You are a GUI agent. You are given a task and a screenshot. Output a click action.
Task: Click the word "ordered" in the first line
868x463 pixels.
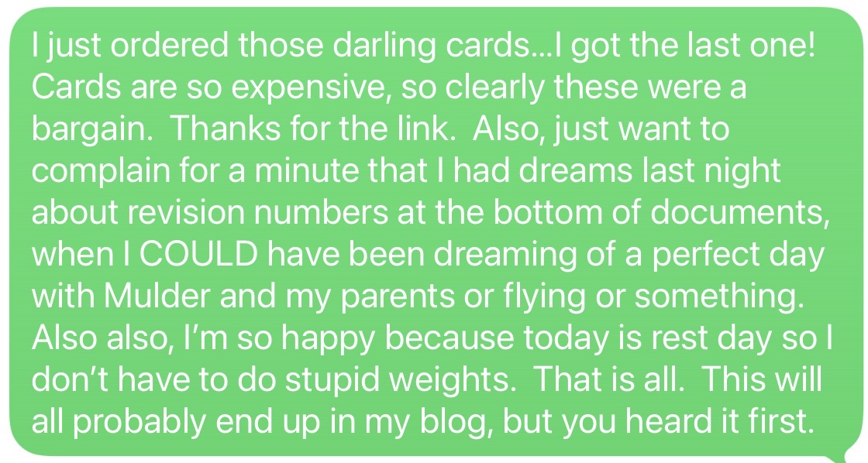(163, 46)
